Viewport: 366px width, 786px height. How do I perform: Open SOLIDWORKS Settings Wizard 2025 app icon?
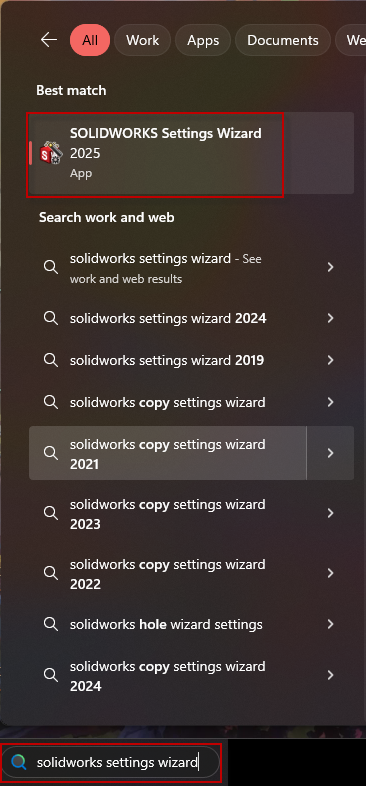coord(51,153)
